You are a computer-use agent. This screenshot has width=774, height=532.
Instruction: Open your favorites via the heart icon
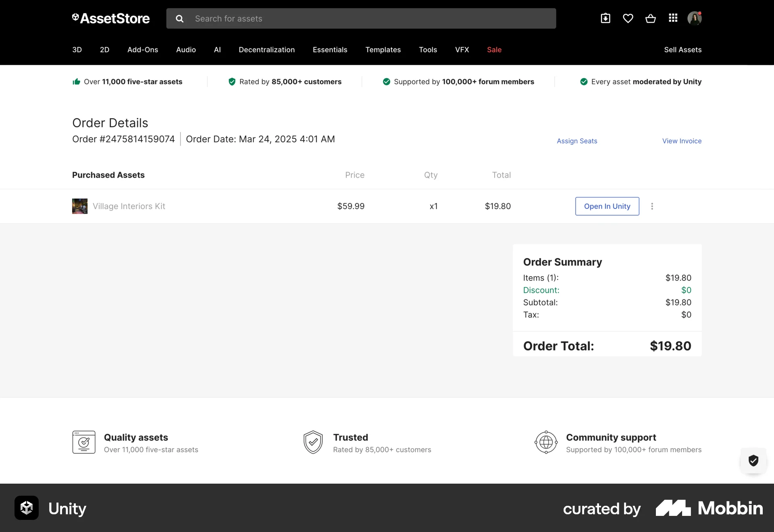(628, 18)
